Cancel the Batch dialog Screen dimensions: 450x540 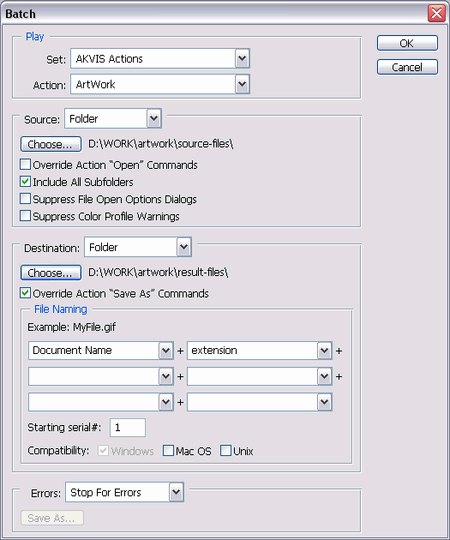[407, 67]
